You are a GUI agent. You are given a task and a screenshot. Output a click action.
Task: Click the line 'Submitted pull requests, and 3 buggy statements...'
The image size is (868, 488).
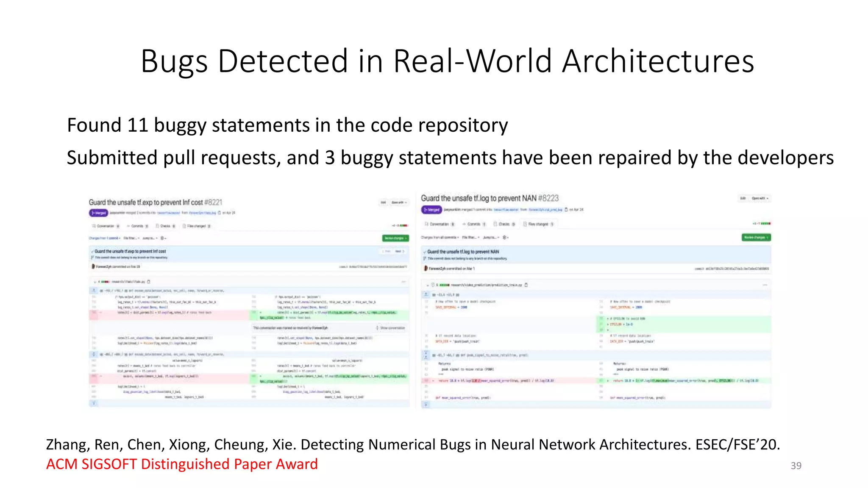(450, 158)
